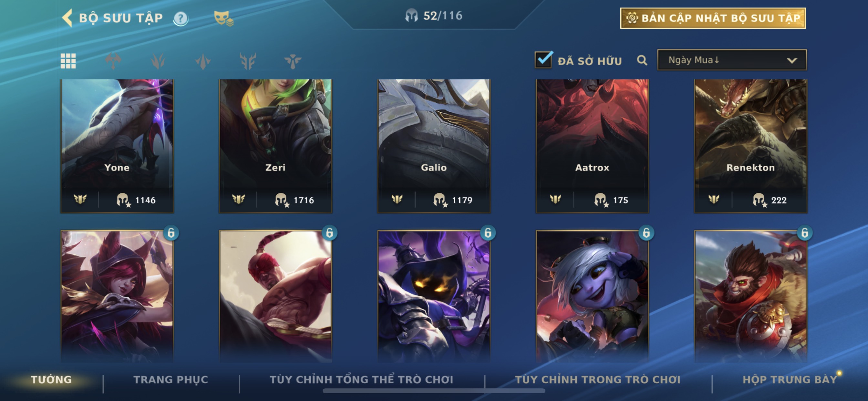The image size is (868, 401).
Task: Click the mastery emblem on Yone's card
Action: click(x=80, y=200)
